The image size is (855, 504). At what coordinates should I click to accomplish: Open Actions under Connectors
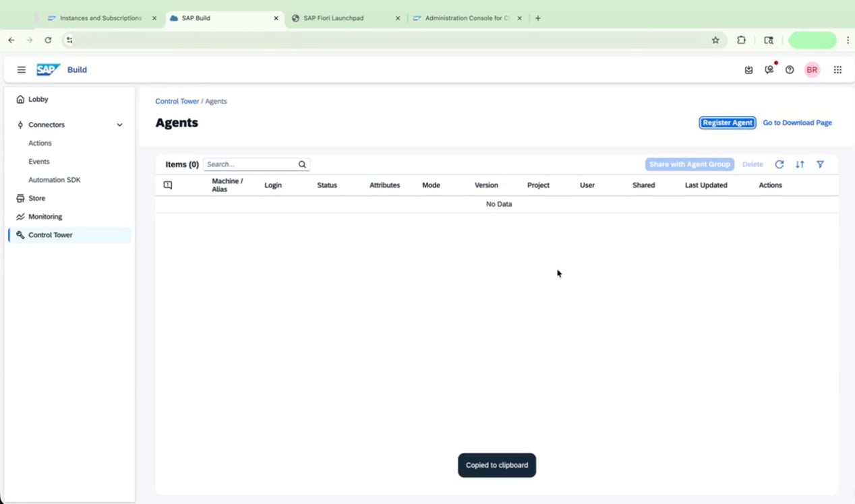pyautogui.click(x=40, y=143)
